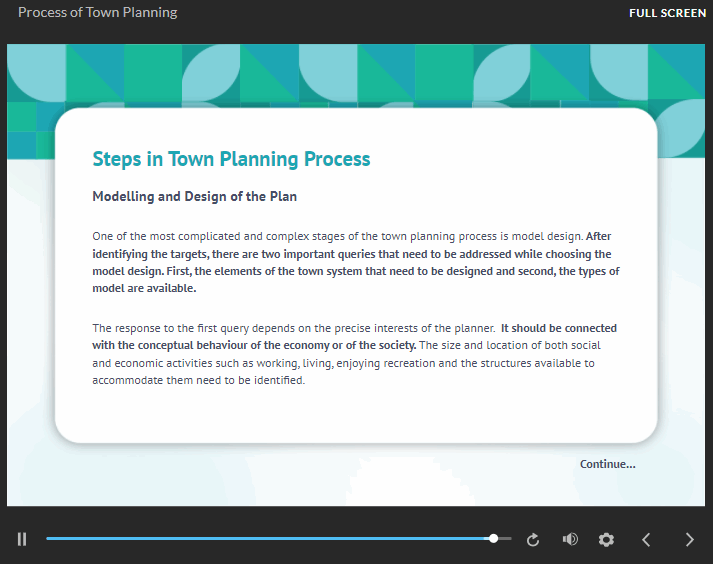Click the Continue... link
This screenshot has width=713, height=564.
coord(608,464)
